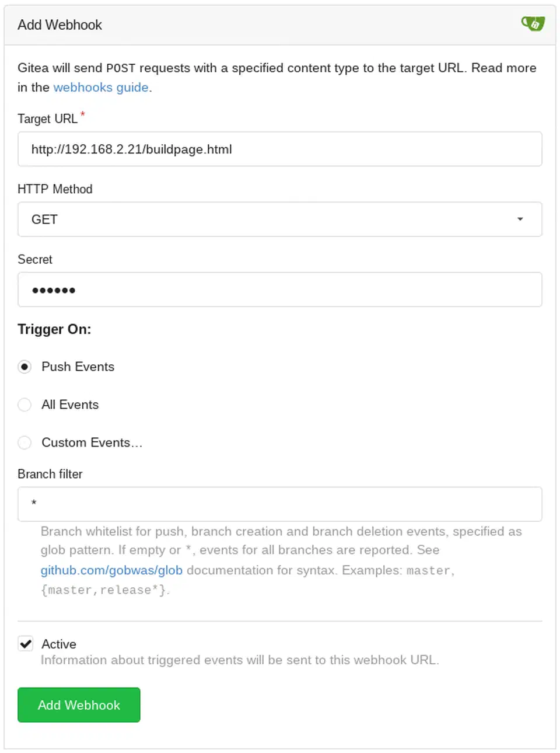Click the Trigger On section heading
The width and height of the screenshot is (560, 753).
54,329
